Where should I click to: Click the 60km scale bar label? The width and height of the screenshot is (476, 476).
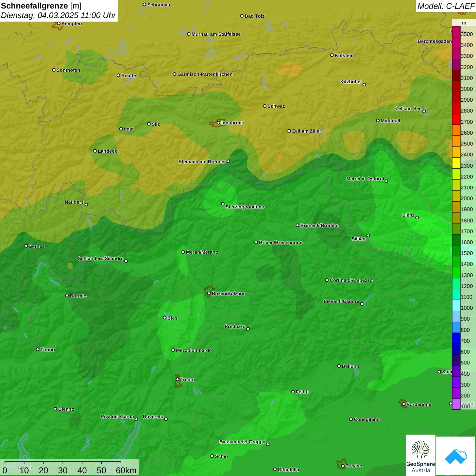(126, 470)
